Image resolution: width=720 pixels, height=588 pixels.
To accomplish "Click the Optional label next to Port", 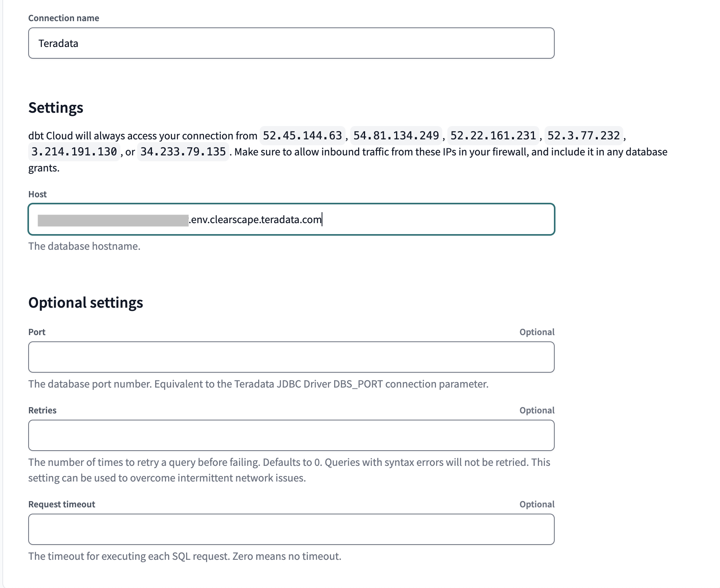I will pos(537,332).
